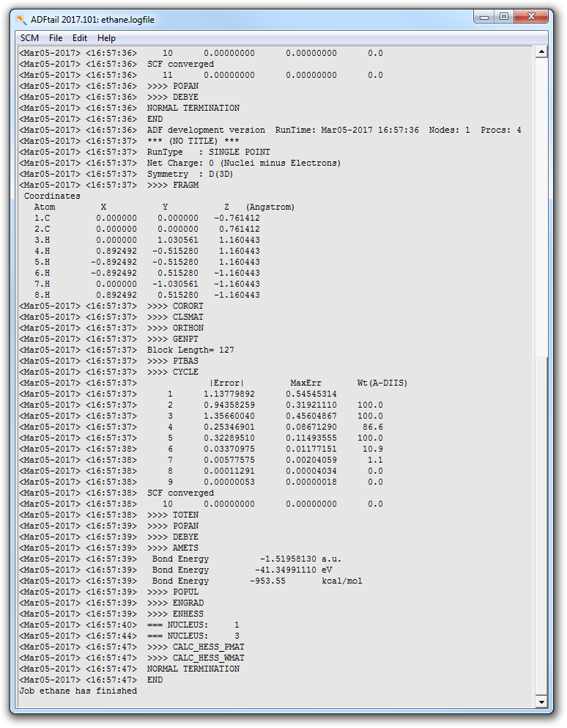Click SCF cycle 4 weight value 86.6

tap(373, 427)
